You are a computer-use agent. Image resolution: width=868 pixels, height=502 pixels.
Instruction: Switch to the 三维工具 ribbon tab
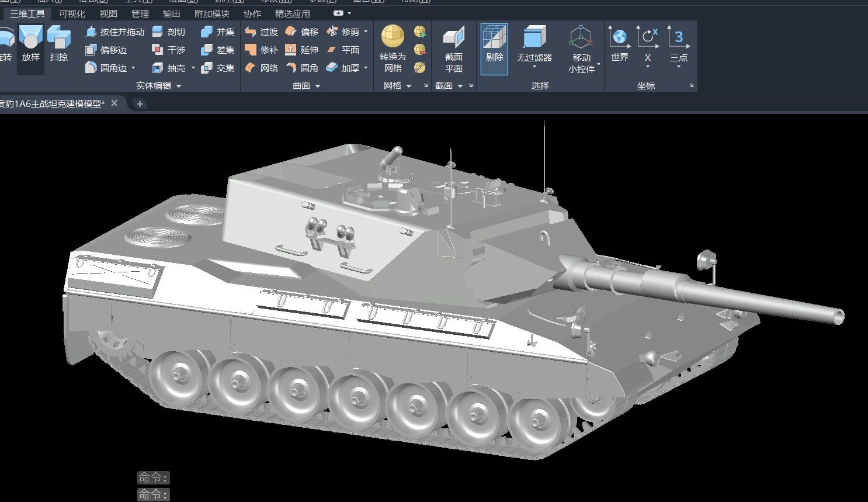[x=27, y=13]
